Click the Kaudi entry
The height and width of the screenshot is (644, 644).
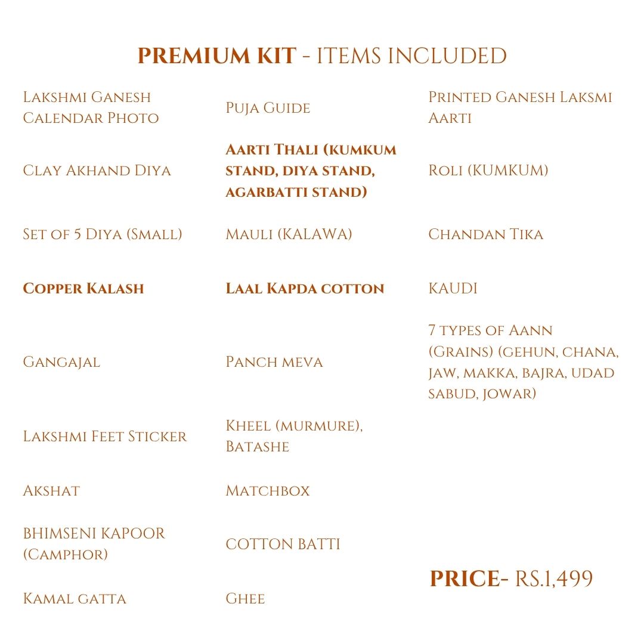coord(453,289)
